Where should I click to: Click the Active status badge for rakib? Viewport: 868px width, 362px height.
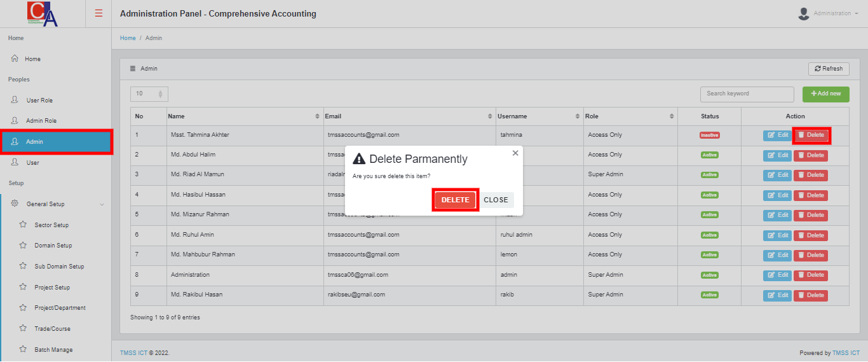pyautogui.click(x=709, y=295)
